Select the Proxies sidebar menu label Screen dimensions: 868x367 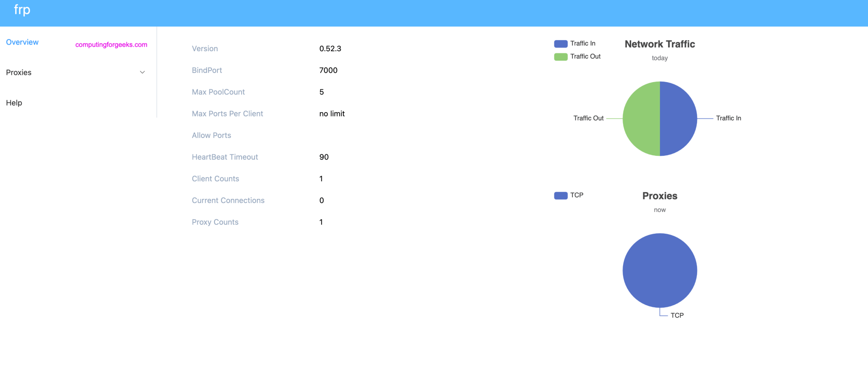pyautogui.click(x=19, y=72)
